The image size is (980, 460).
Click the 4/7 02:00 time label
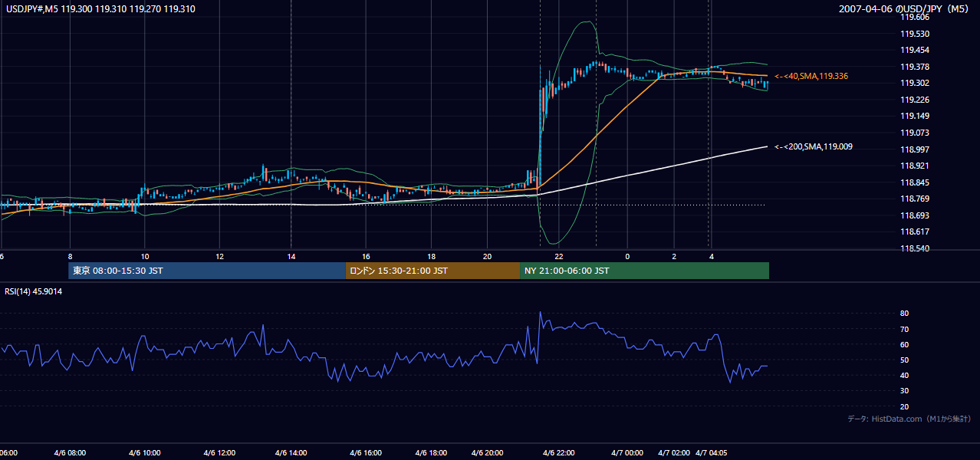tap(674, 452)
